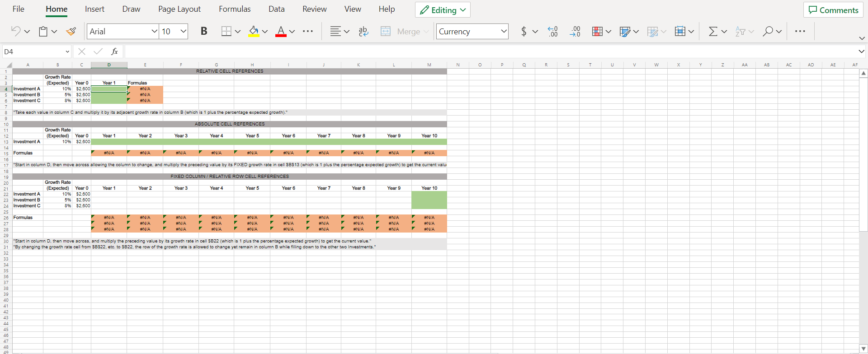Viewport: 868px width, 354px height.
Task: Switch to the Page Layout tab
Action: pyautogui.click(x=179, y=9)
